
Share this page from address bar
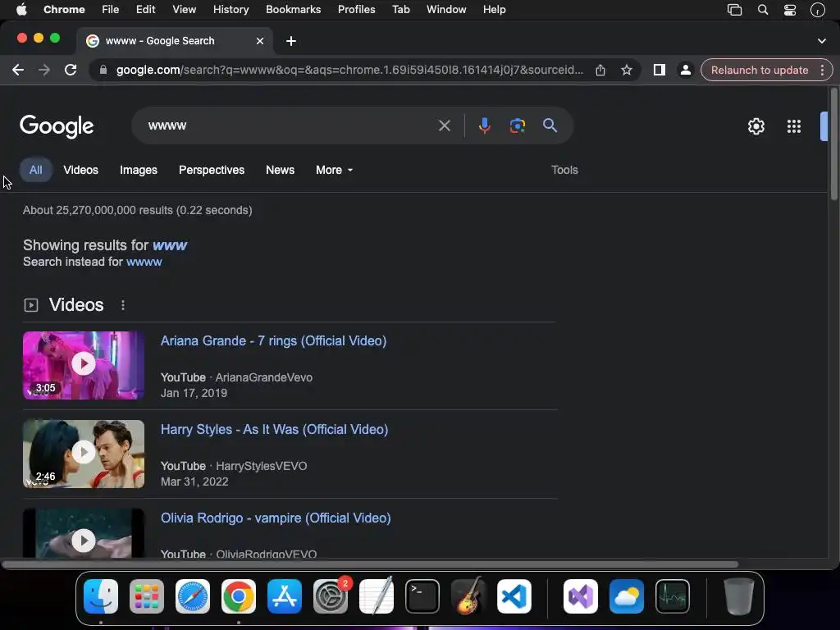coord(600,71)
